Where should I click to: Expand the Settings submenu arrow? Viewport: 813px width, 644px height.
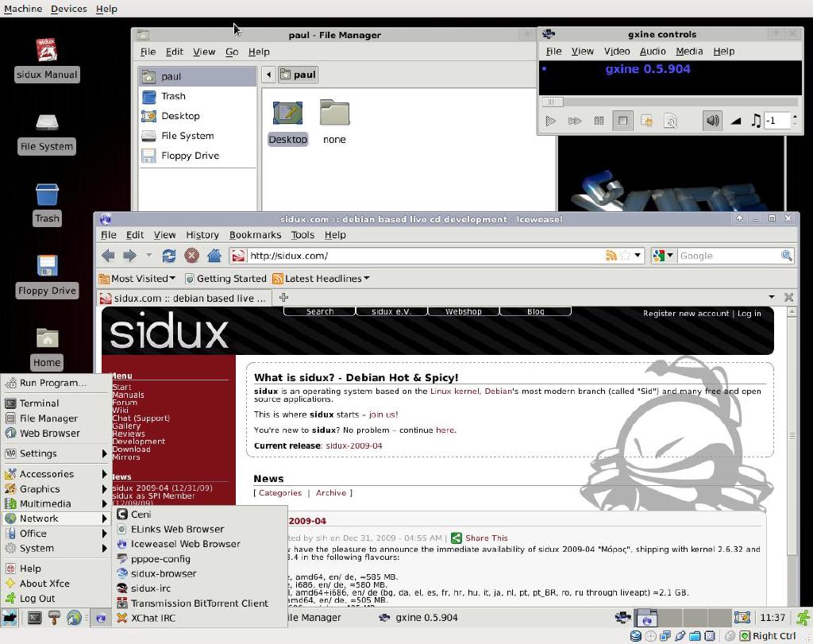pyautogui.click(x=104, y=454)
